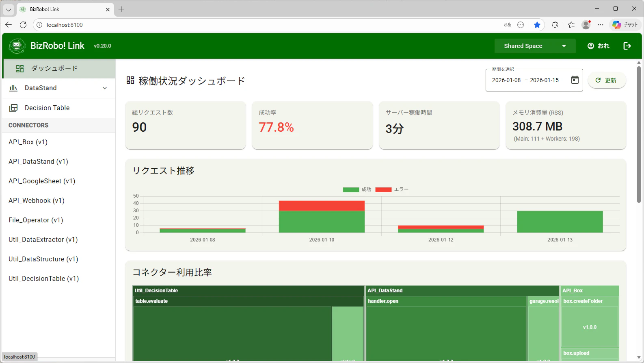This screenshot has width=644, height=363.
Task: Click the box.upload treemap block
Action: [x=590, y=354]
